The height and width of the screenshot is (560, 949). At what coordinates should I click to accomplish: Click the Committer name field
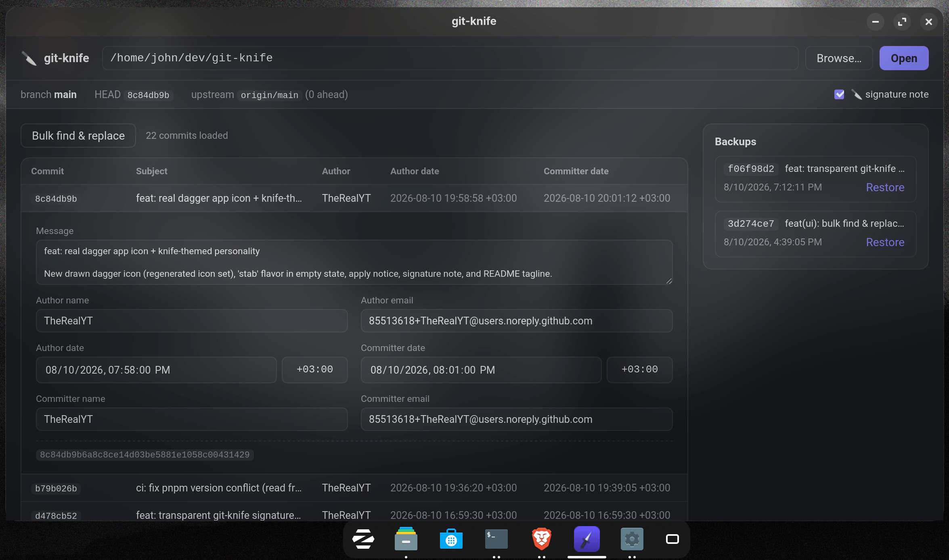tap(192, 419)
